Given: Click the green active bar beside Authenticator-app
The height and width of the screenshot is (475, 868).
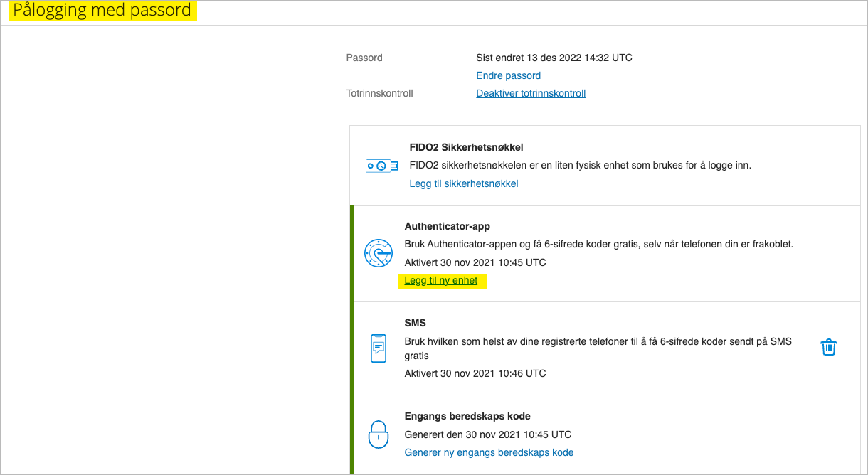Looking at the screenshot, I should (351, 252).
